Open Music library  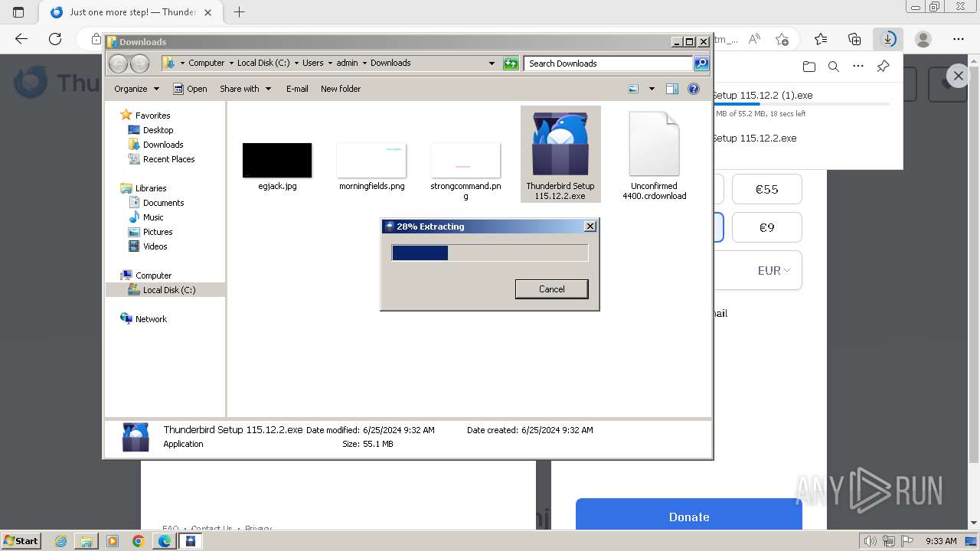coord(153,217)
